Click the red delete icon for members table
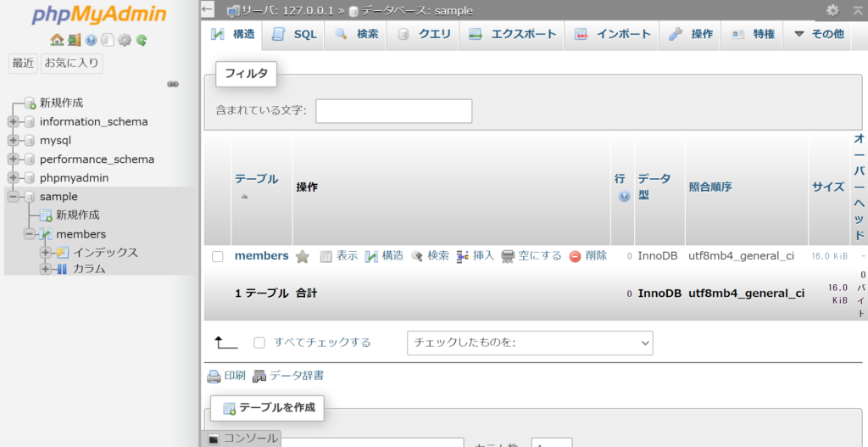Screen dimensions: 868x447 (x=575, y=256)
